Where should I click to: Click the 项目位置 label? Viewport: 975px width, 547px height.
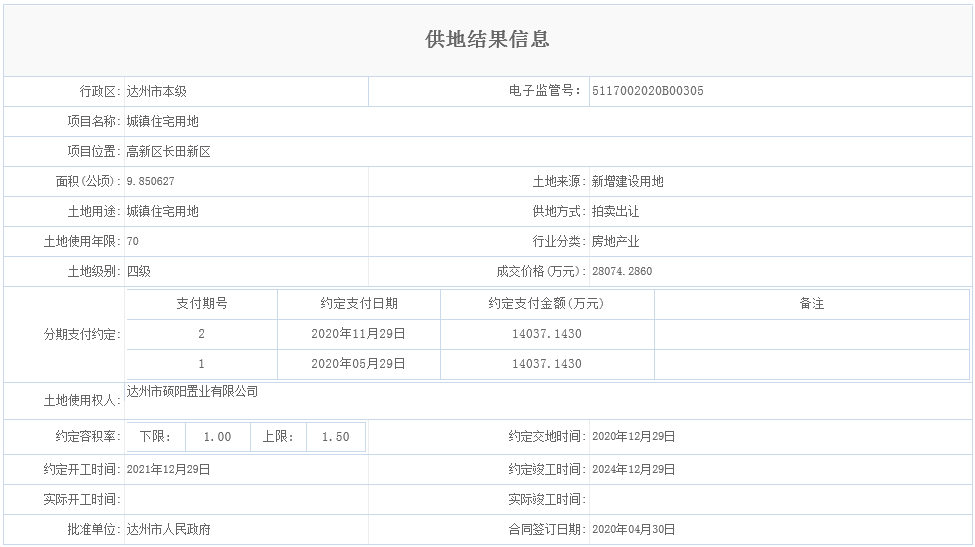click(x=93, y=151)
